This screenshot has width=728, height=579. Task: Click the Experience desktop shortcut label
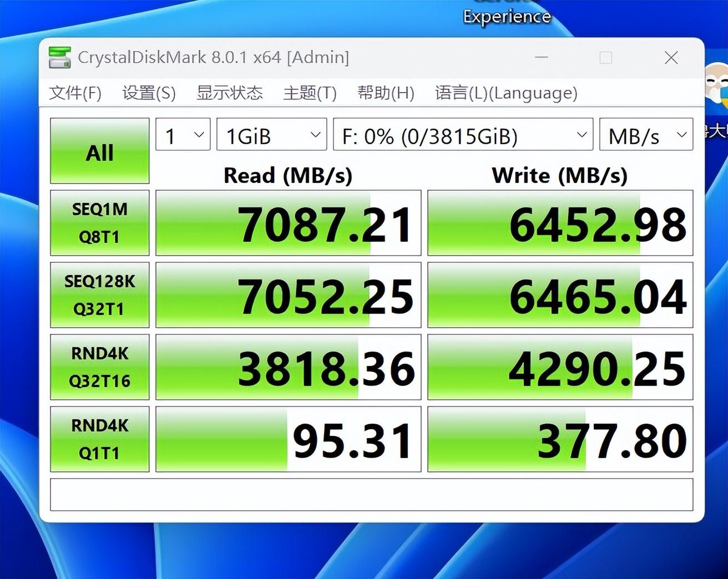507,17
